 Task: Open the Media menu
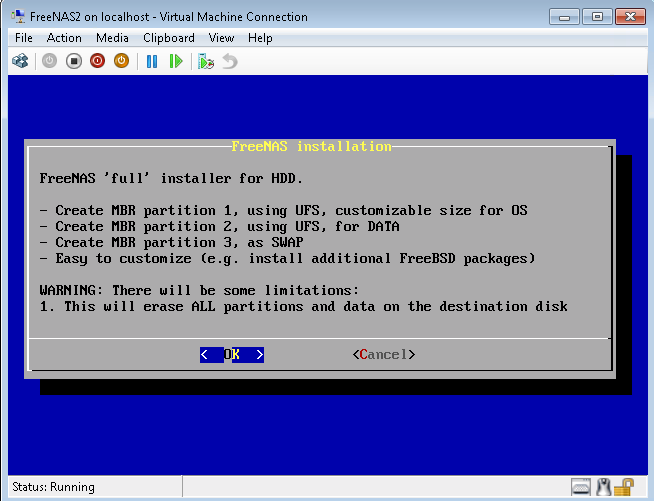click(x=112, y=38)
